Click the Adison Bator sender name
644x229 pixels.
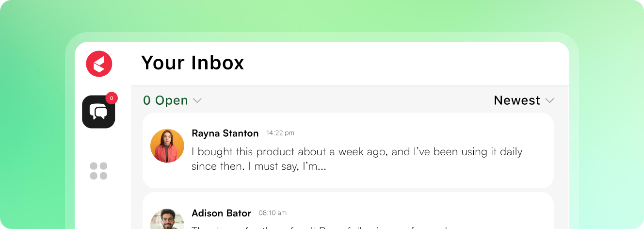(222, 213)
